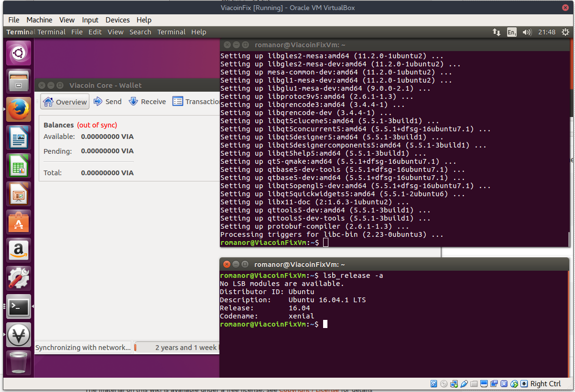Open the network indicator in the top panel
575x392 pixels.
click(x=497, y=32)
